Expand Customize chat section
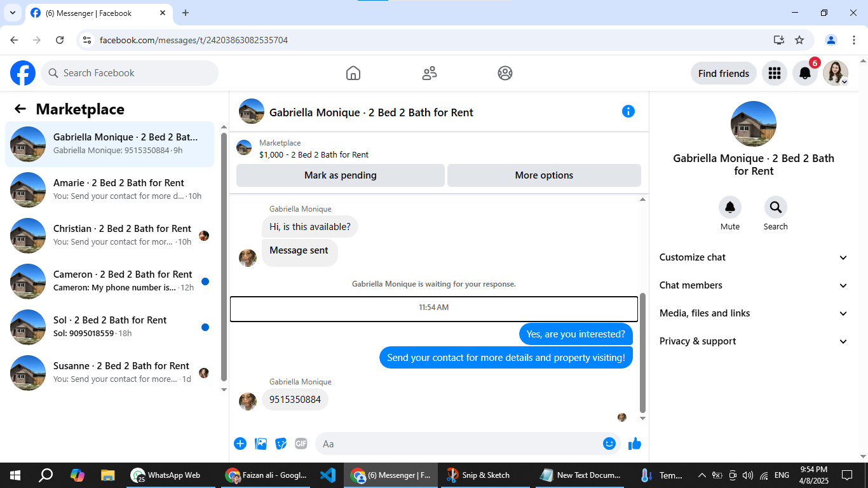Screen dimensions: 868x488 click(x=754, y=257)
